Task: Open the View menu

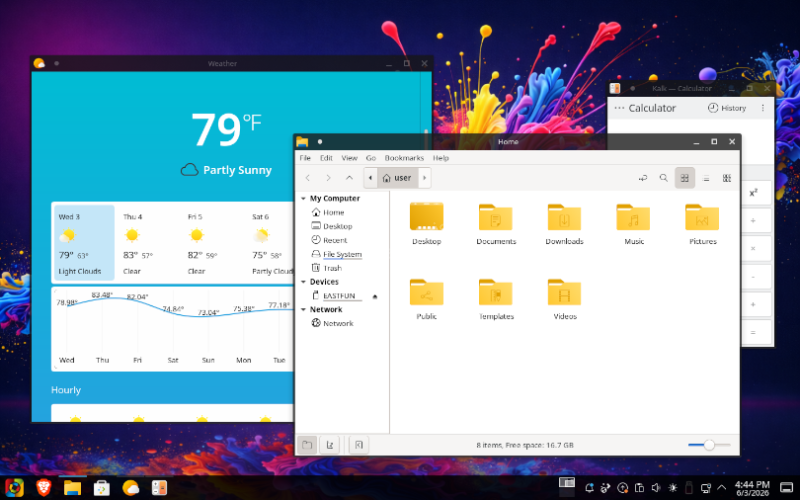Action: click(349, 158)
